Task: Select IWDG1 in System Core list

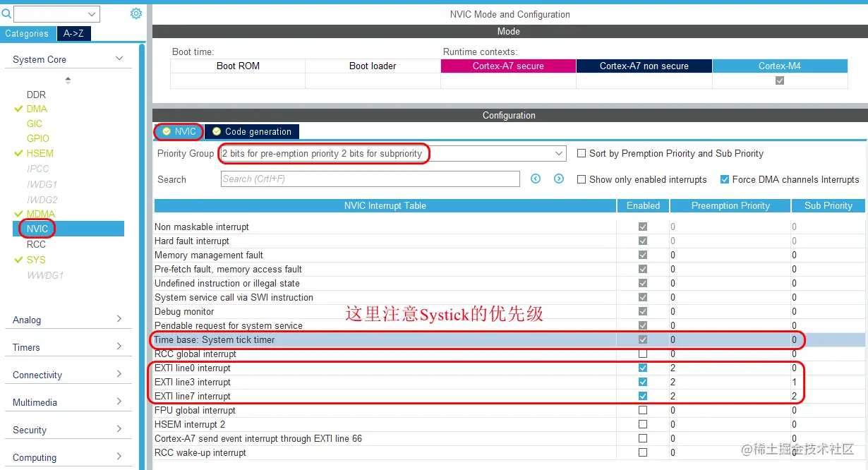Action: coord(42,184)
